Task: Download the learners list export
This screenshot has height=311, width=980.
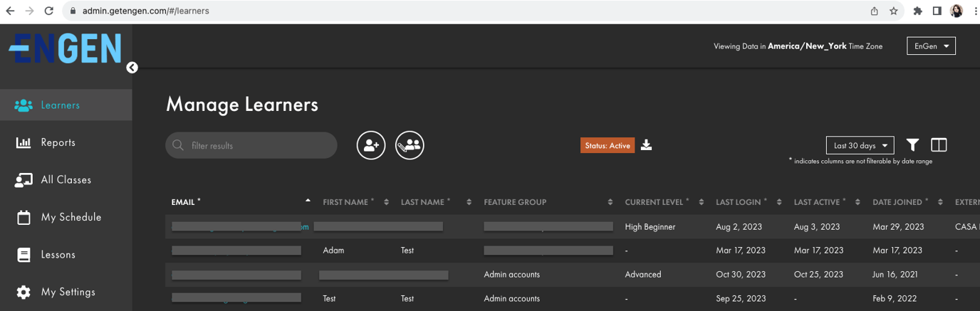Action: coord(646,145)
